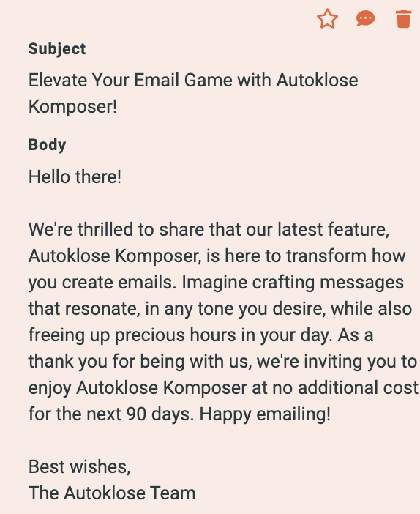The height and width of the screenshot is (514, 420).
Task: Delete this email with the trash icon
Action: [403, 19]
